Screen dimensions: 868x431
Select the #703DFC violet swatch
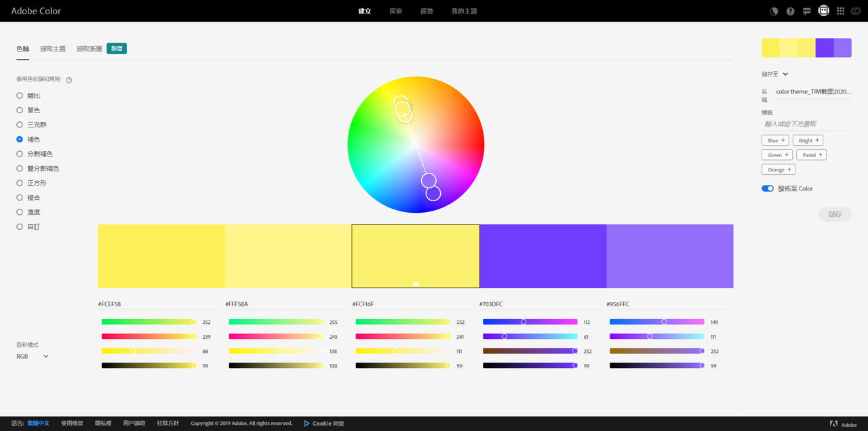[543, 256]
